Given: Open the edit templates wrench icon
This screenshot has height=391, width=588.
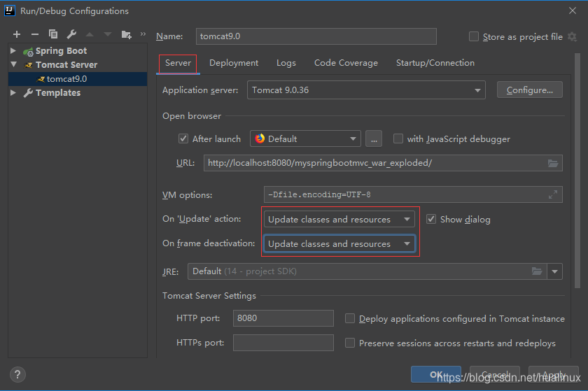Looking at the screenshot, I should pos(71,34).
